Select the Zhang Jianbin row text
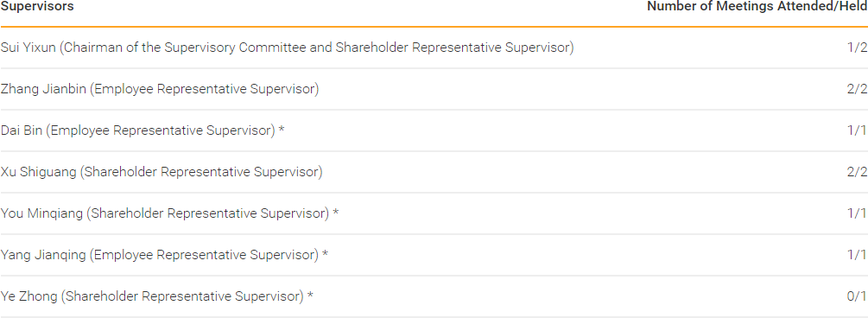Screen dimensions: 868x318 click(160, 89)
